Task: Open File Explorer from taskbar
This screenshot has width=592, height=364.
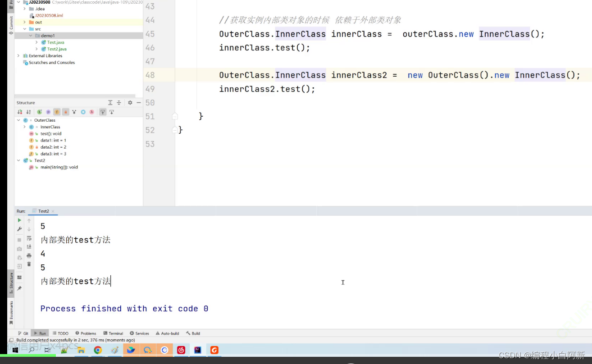Action: click(x=81, y=350)
